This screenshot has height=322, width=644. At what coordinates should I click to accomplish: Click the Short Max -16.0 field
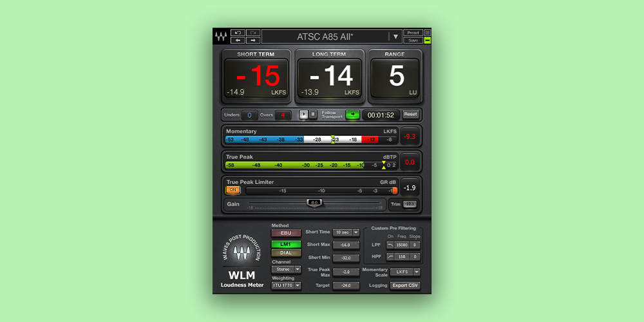pos(346,245)
